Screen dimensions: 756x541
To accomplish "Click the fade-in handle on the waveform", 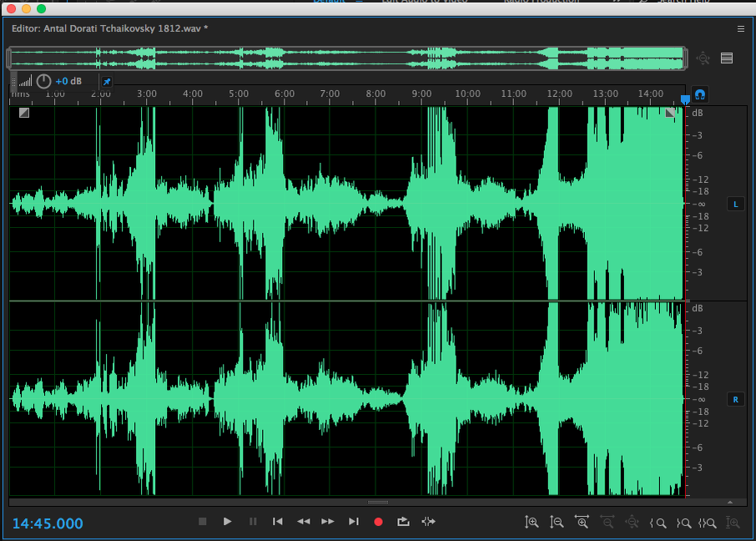I will coord(24,113).
